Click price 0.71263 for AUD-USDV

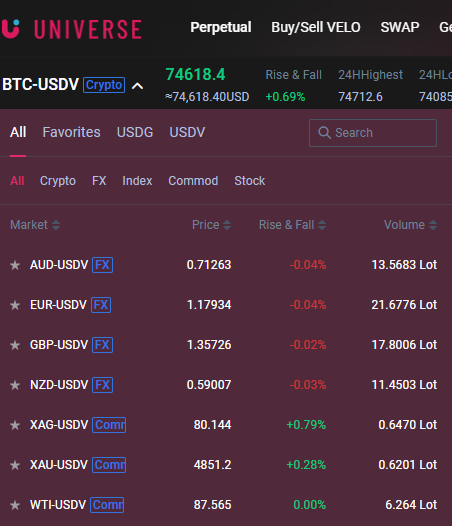tap(209, 265)
